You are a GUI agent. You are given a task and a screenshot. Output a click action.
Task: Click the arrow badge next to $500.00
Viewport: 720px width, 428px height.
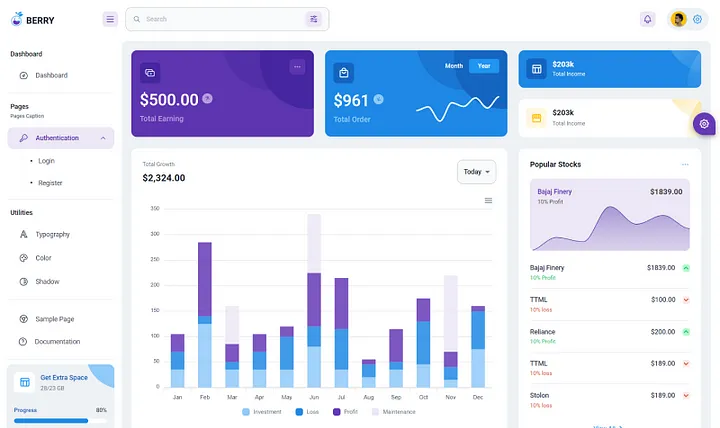[x=208, y=98]
